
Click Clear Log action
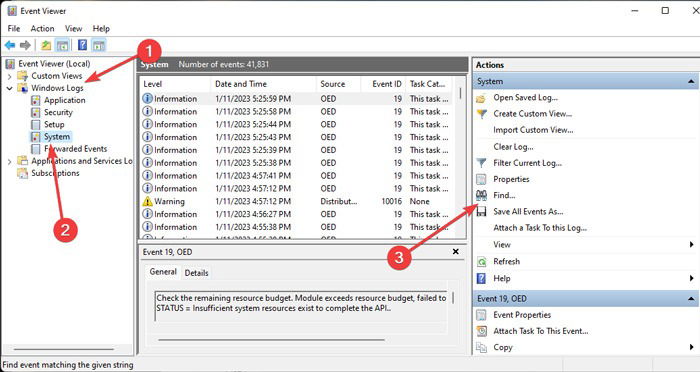point(513,146)
